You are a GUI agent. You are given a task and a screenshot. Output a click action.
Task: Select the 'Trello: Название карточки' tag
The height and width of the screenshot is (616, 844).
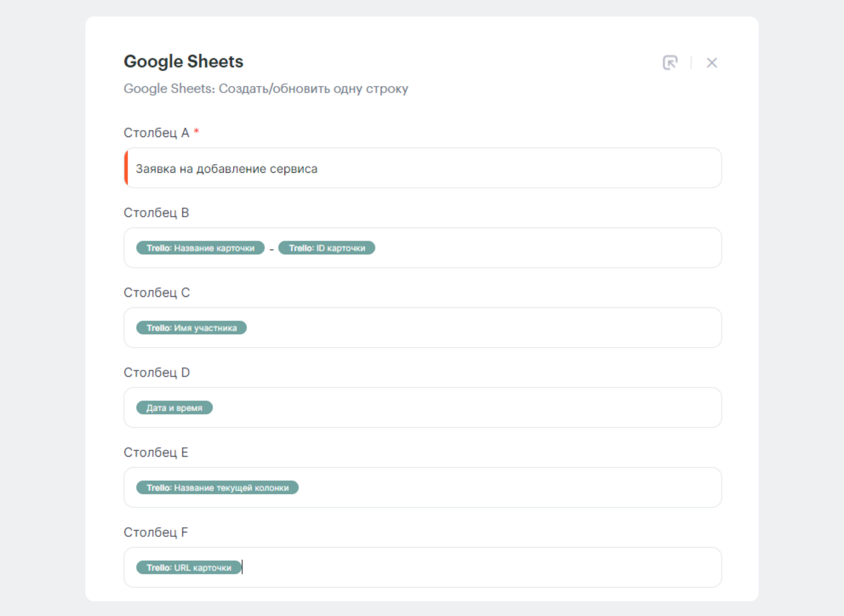point(200,248)
